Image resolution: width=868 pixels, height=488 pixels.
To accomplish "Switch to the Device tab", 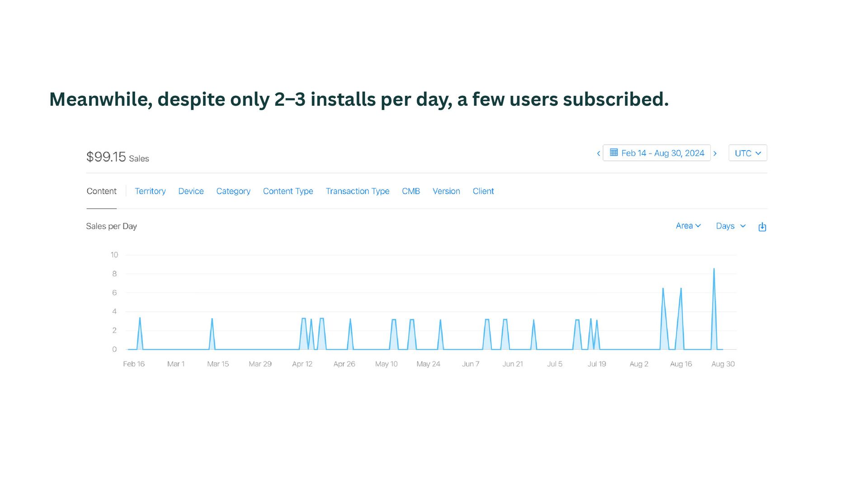I will tap(191, 191).
